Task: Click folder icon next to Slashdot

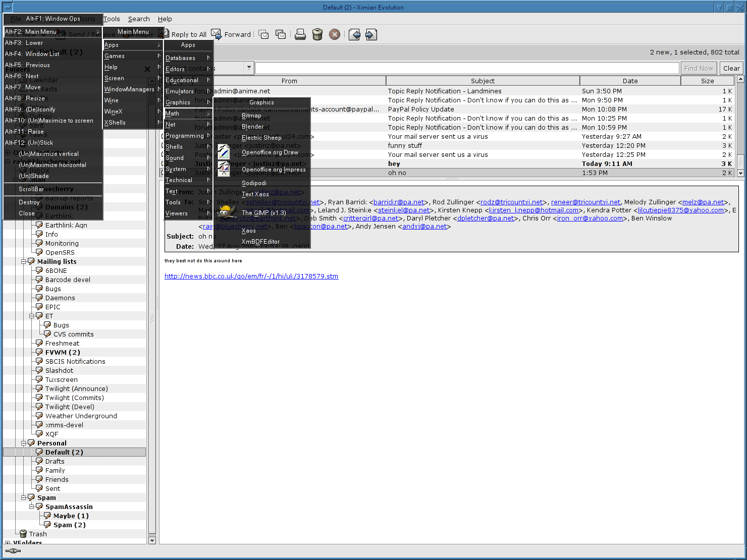Action: tap(39, 370)
